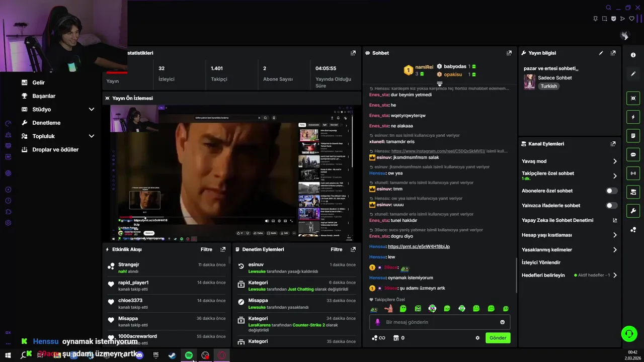Open the prnt.sc/e5nW4H18biJp link in chat
The image size is (644, 362).
[419, 247]
